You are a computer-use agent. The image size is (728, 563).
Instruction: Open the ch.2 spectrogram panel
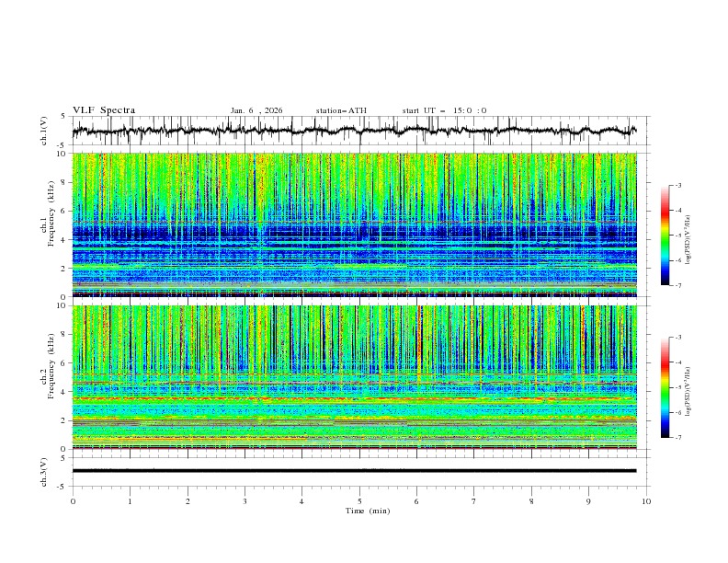(355, 377)
